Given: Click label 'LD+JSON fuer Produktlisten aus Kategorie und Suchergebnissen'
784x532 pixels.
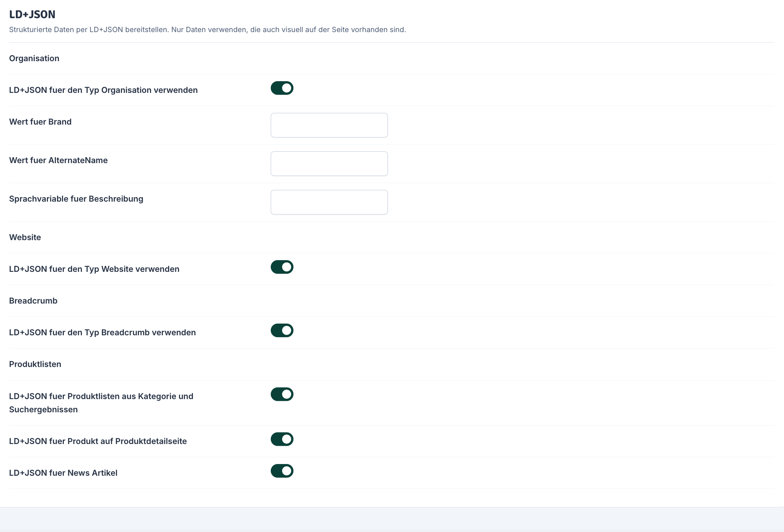Looking at the screenshot, I should pyautogui.click(x=101, y=403).
